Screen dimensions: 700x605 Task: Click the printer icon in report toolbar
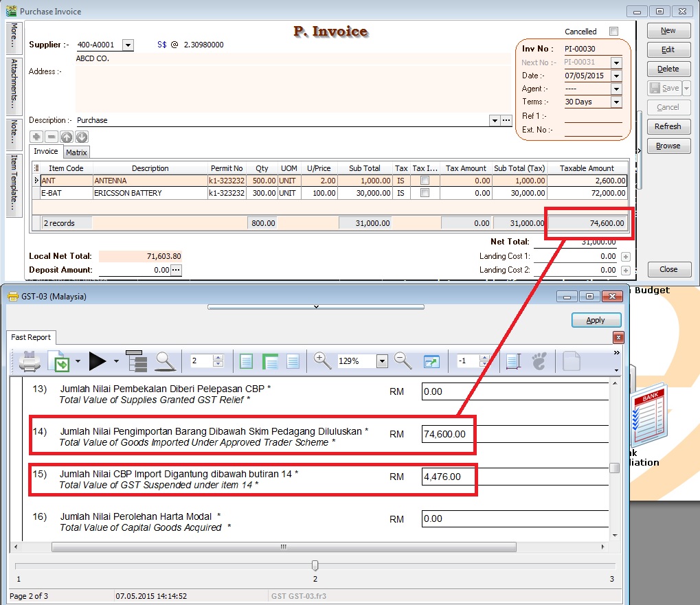(29, 361)
